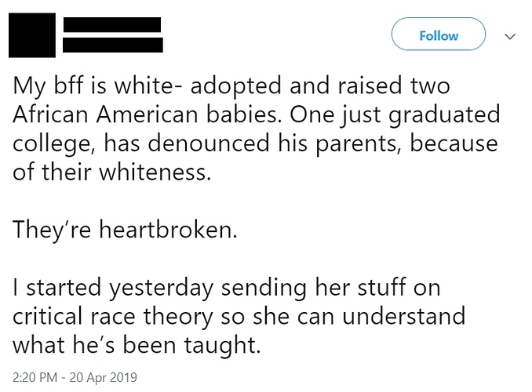
Task: Click the phrase 'has denounced his parents'
Action: click(x=250, y=143)
